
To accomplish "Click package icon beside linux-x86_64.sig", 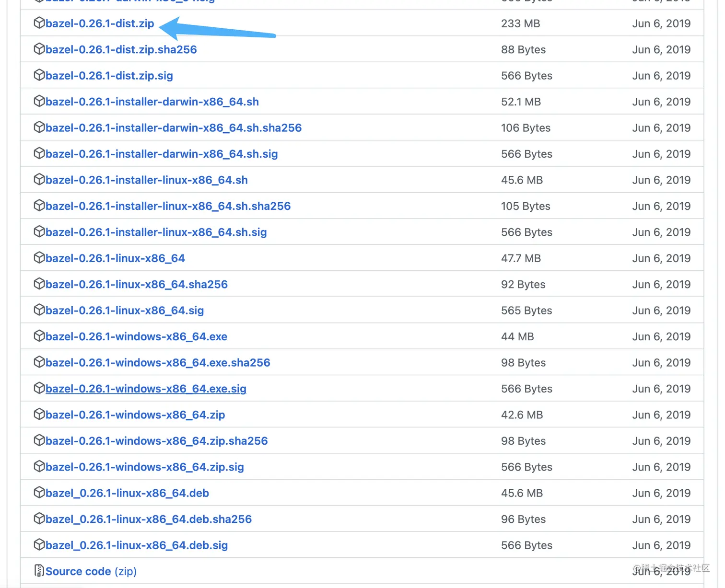I will tap(39, 310).
